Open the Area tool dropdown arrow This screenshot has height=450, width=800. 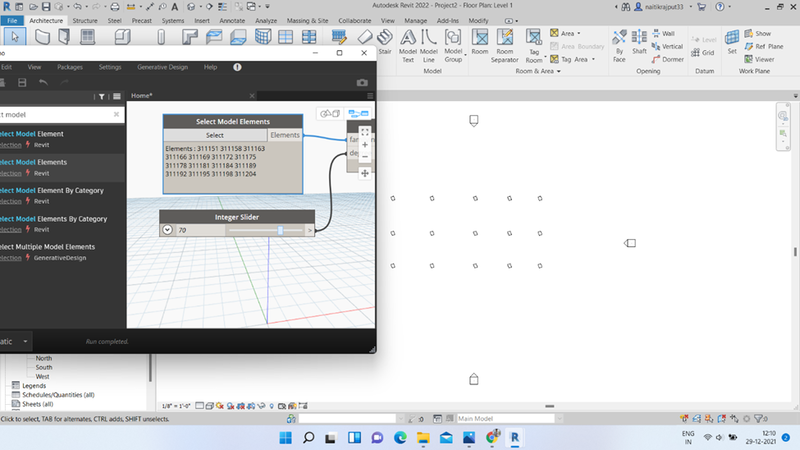pos(579,33)
